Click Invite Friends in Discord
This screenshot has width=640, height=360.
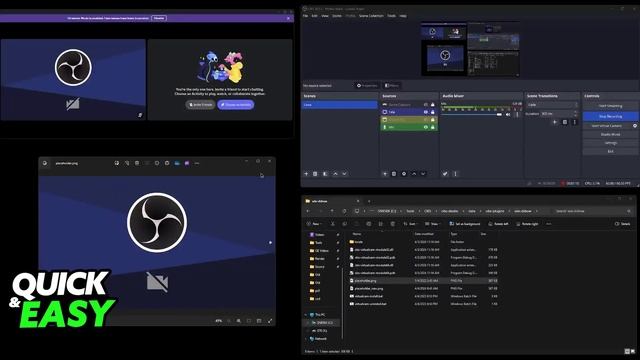(x=200, y=105)
